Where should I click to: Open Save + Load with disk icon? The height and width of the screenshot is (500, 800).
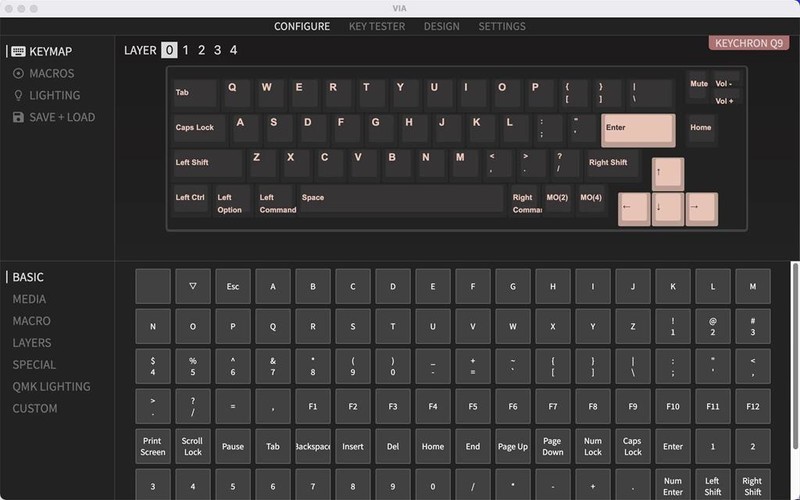61,117
